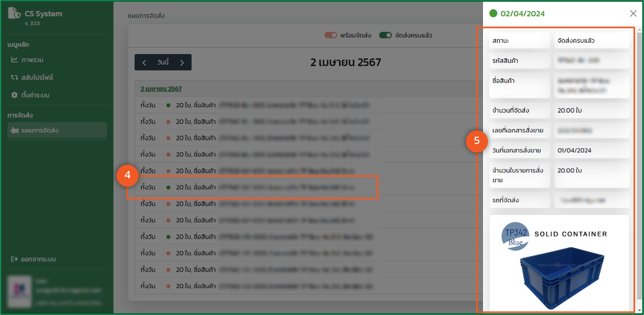Close the 02/04/2024 detail panel
This screenshot has height=315, width=644.
click(633, 13)
